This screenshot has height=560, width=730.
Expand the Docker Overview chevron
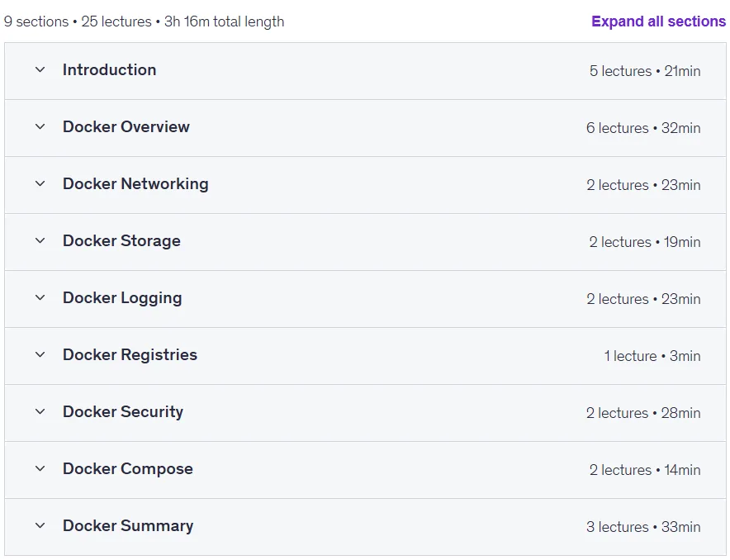click(x=40, y=126)
